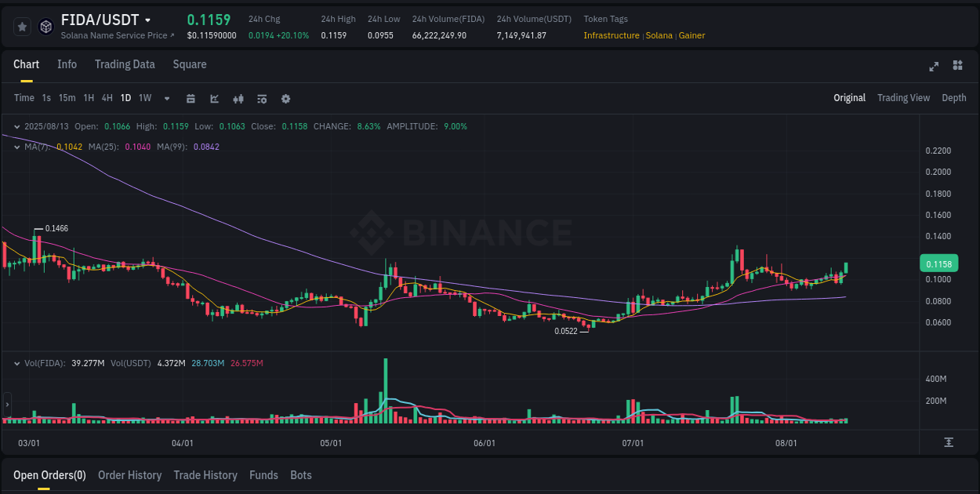Collapse the moving averages row chevron

pyautogui.click(x=17, y=147)
